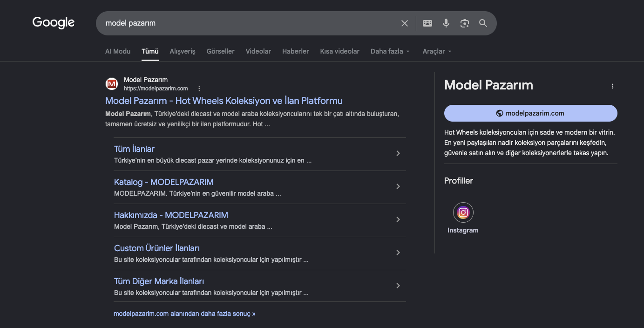Open the Görseller images tab
Viewport: 644px width, 328px height.
pyautogui.click(x=221, y=51)
